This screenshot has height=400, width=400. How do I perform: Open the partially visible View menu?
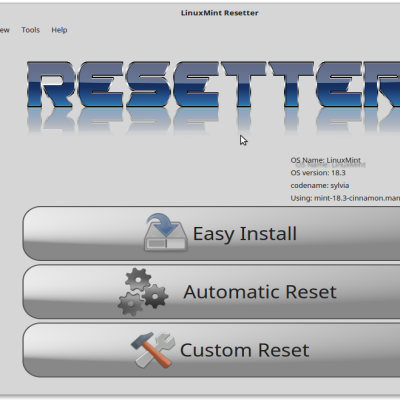pos(5,30)
